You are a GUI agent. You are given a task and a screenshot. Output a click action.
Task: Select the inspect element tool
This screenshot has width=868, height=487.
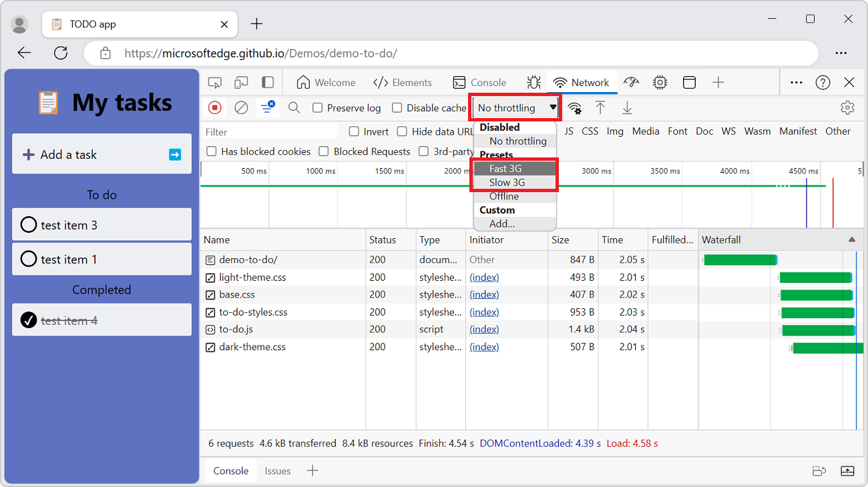pyautogui.click(x=214, y=81)
